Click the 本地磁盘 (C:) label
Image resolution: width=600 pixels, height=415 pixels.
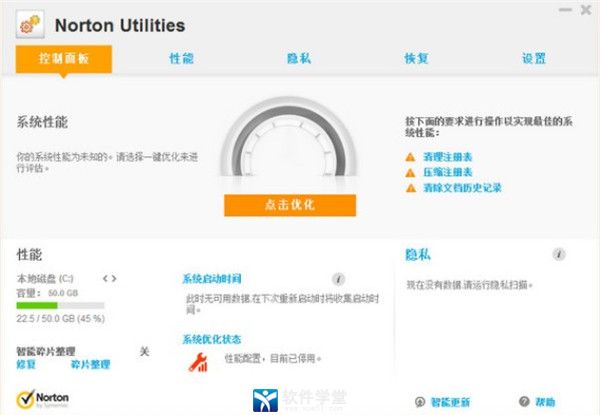click(45, 278)
